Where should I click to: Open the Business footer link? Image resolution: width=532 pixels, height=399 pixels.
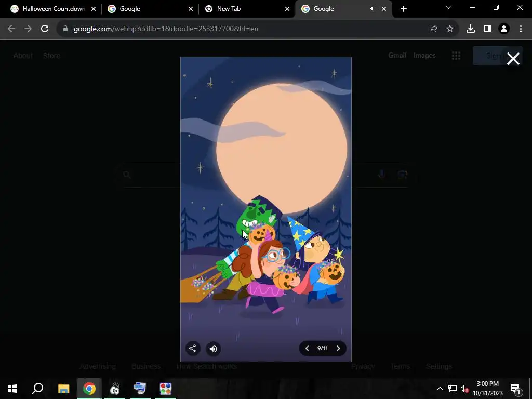click(146, 366)
